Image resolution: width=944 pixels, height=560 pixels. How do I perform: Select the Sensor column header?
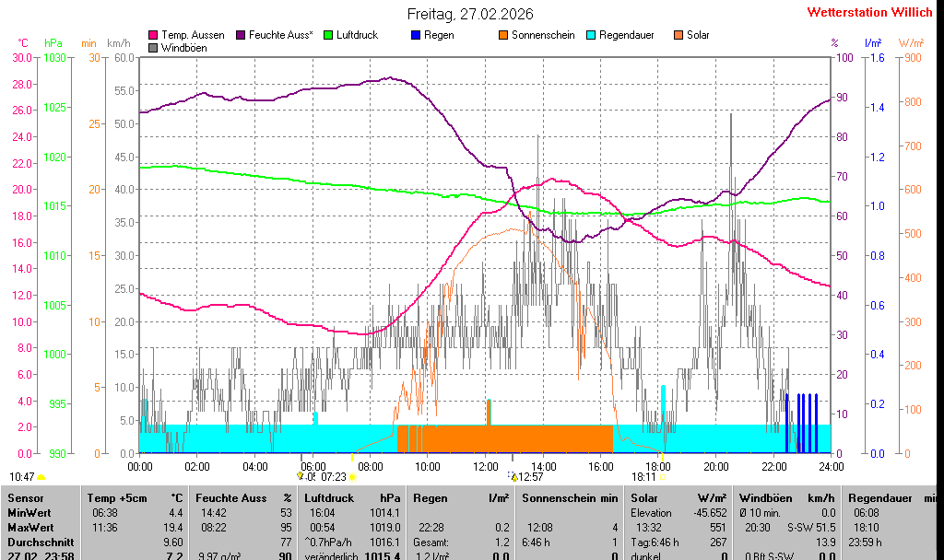coord(25,497)
